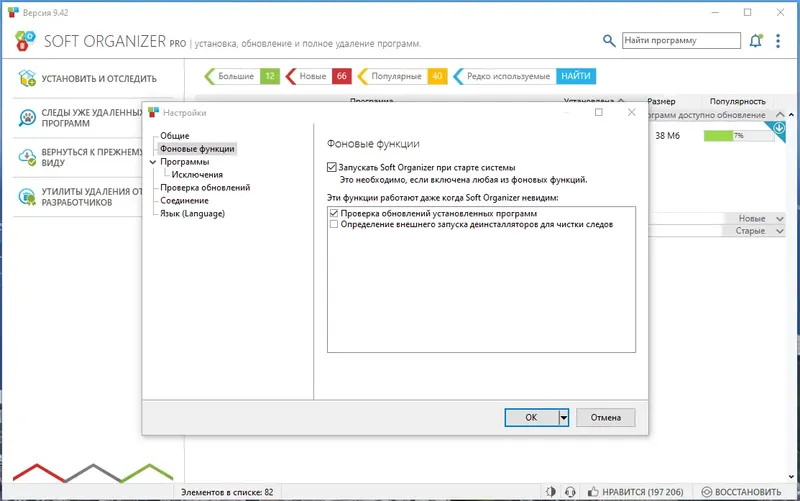Enable external uninstaller launch detection
The height and width of the screenshot is (501, 800).
(334, 224)
